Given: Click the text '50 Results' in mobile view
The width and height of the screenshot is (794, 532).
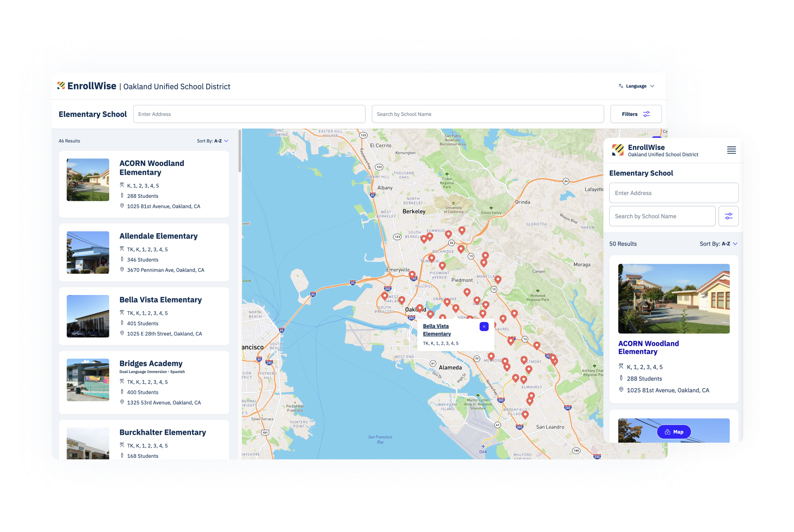Looking at the screenshot, I should point(623,244).
